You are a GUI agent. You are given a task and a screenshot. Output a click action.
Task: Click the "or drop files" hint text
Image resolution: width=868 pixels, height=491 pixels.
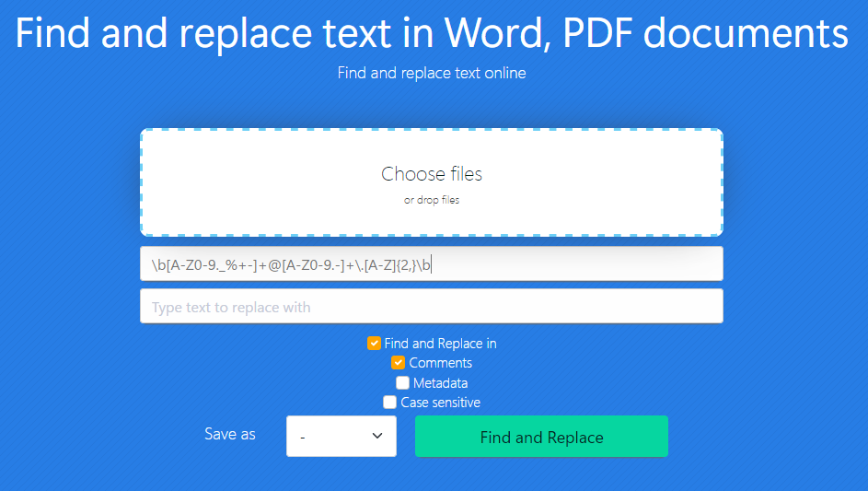pyautogui.click(x=432, y=200)
